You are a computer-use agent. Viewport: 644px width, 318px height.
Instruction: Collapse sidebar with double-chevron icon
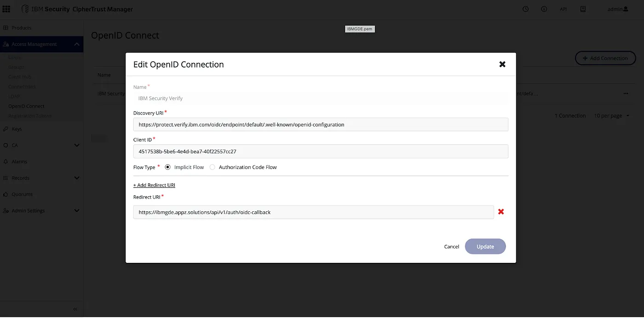point(75,309)
